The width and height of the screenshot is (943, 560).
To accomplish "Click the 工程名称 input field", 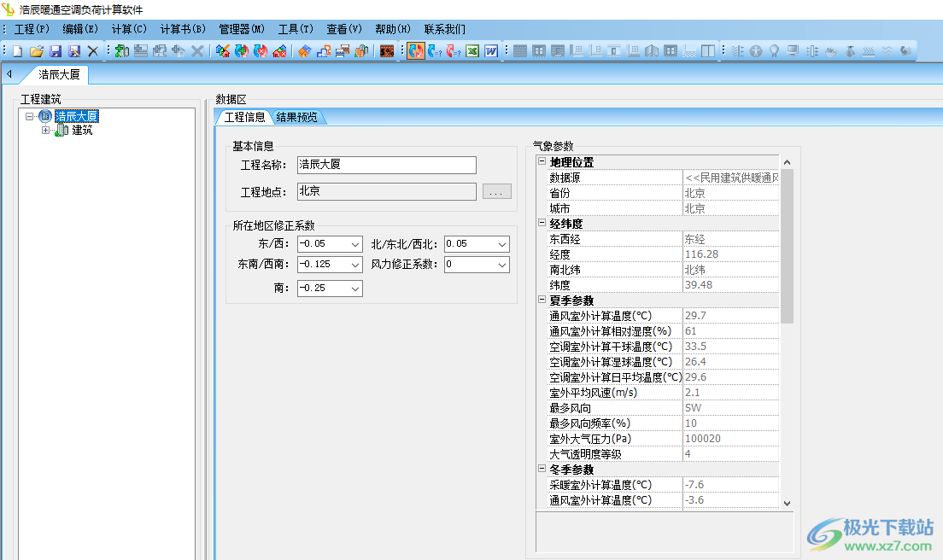I will tap(387, 165).
